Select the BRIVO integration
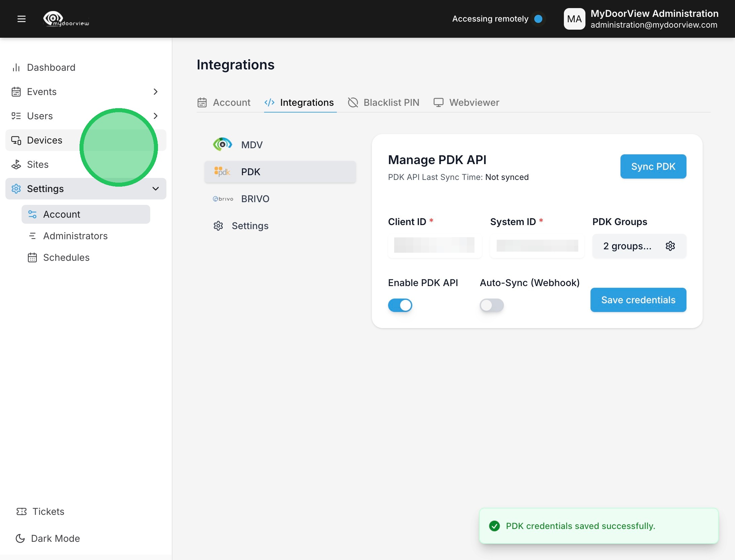The height and width of the screenshot is (560, 735). click(255, 199)
